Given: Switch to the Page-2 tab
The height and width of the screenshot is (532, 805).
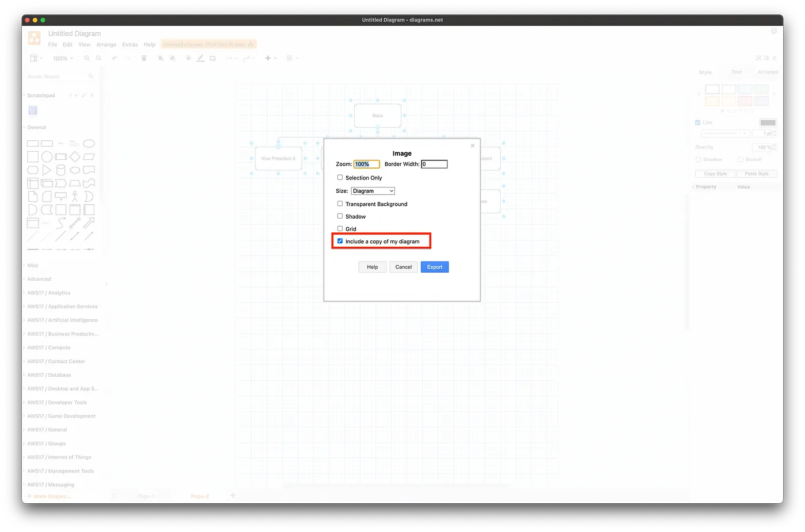Looking at the screenshot, I should [200, 495].
